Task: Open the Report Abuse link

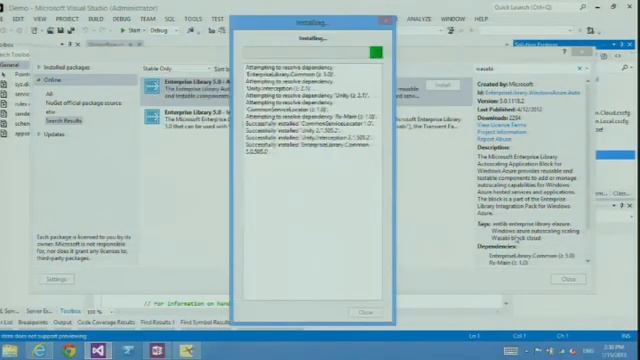Action: pyautogui.click(x=494, y=139)
